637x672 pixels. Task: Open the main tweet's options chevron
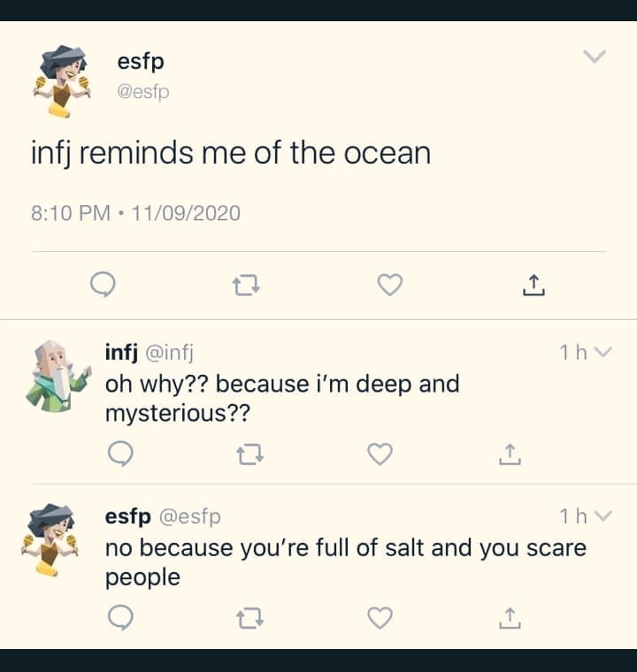click(595, 57)
